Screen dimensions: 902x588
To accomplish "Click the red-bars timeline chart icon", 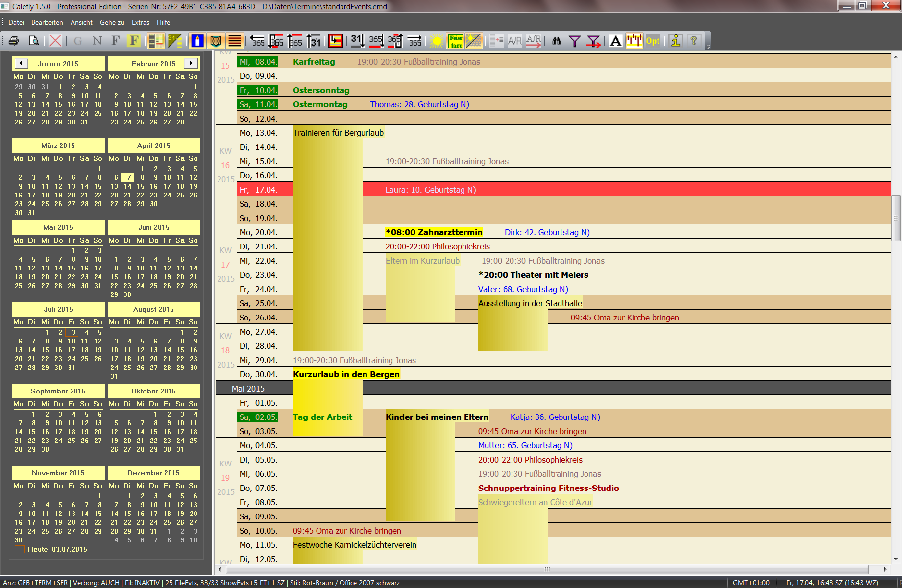I will tap(634, 41).
